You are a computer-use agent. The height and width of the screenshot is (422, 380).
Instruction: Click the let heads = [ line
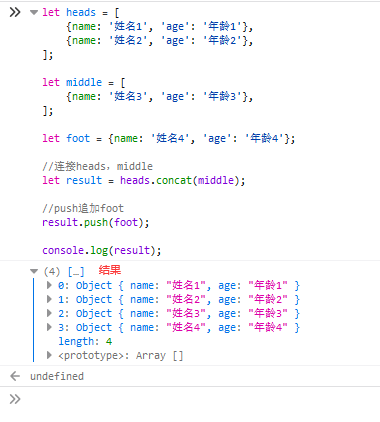coord(81,13)
